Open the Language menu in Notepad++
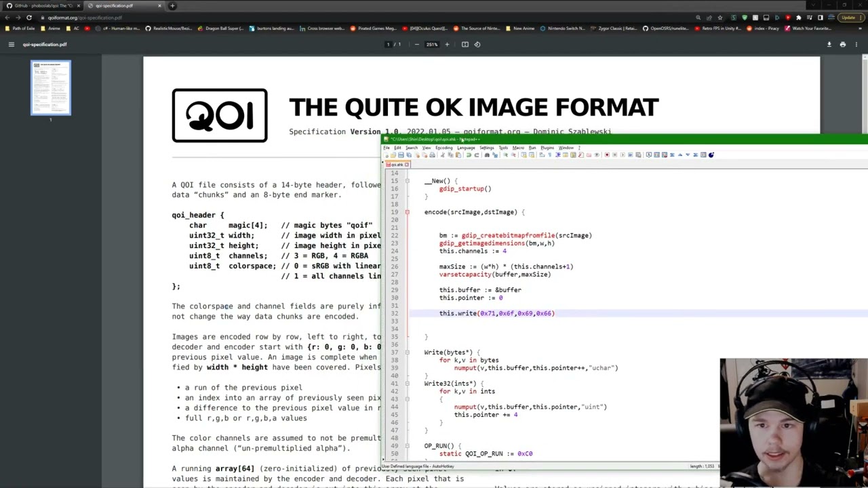 point(466,148)
